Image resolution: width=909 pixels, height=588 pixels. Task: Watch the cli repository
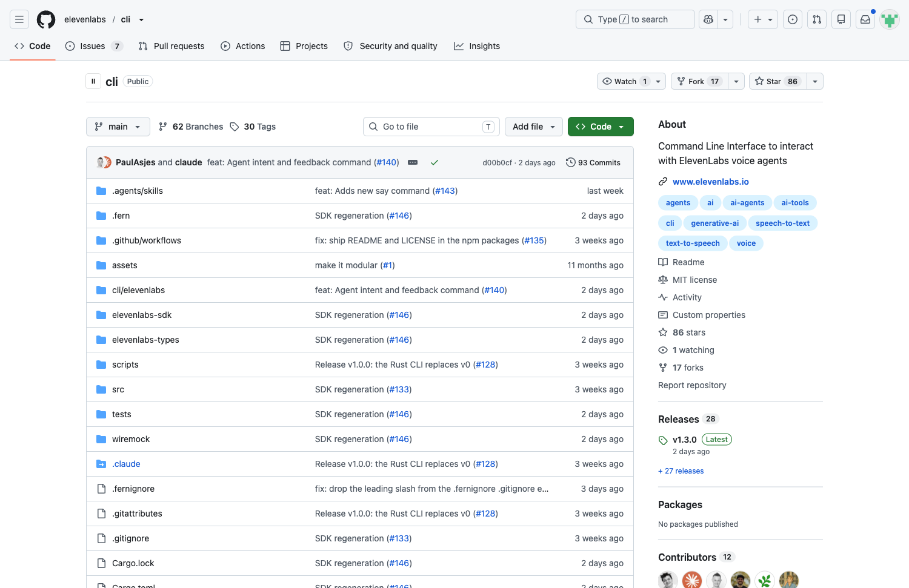[x=631, y=81]
